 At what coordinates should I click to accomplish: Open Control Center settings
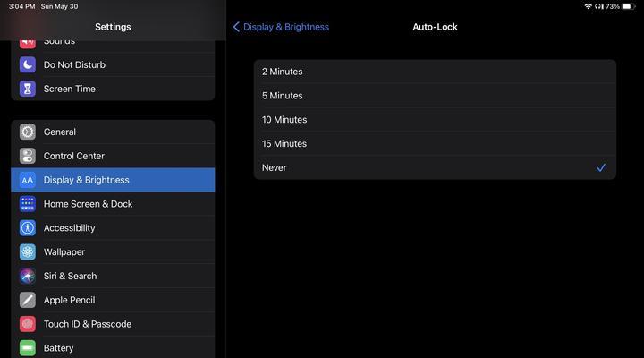[113, 156]
